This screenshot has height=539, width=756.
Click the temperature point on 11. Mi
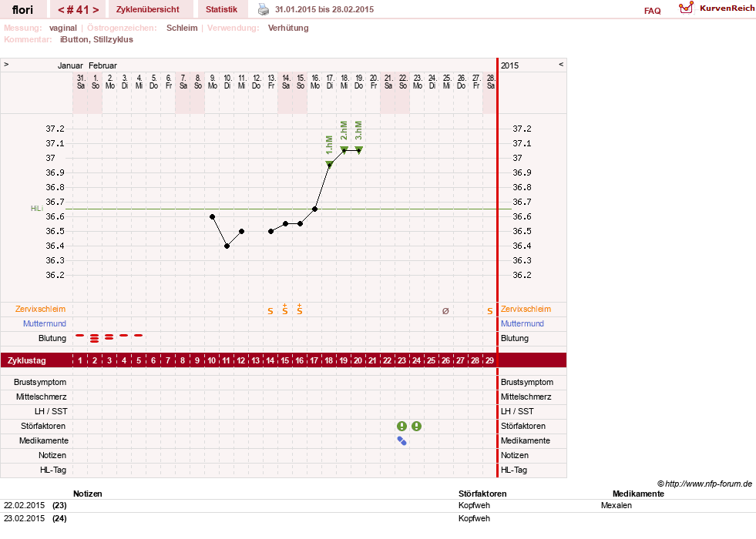click(x=241, y=231)
